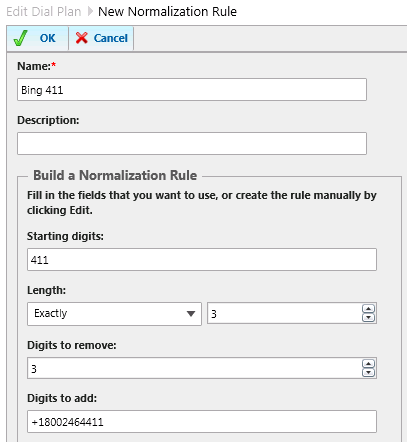Click the Build a Normalization Rule group heading
Image resolution: width=407 pixels, height=442 pixels.
[115, 175]
